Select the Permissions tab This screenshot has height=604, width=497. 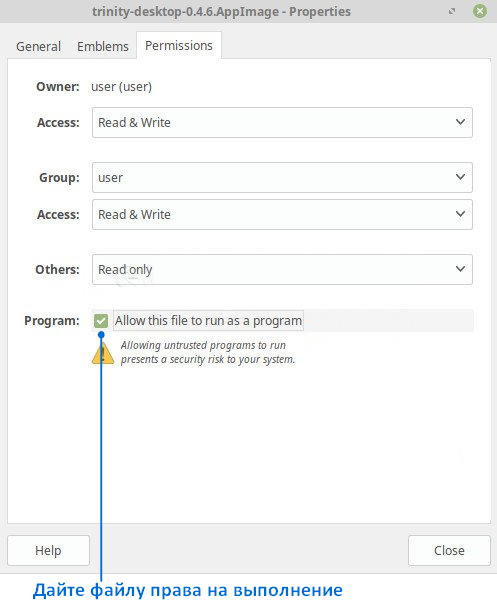(179, 45)
